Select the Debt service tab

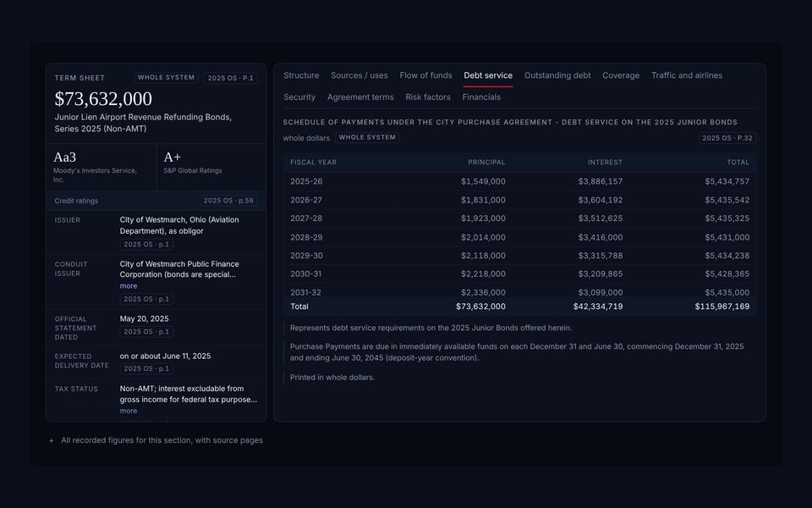[488, 75]
